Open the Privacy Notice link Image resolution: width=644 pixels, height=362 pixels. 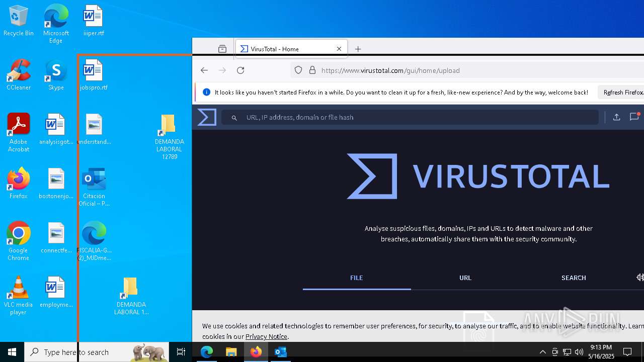pyautogui.click(x=266, y=337)
